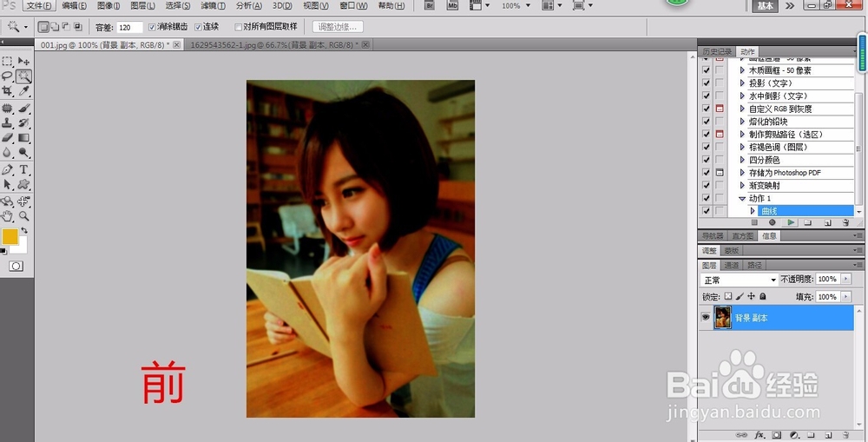
Task: Select the Horizontal Type tool
Action: (x=23, y=170)
